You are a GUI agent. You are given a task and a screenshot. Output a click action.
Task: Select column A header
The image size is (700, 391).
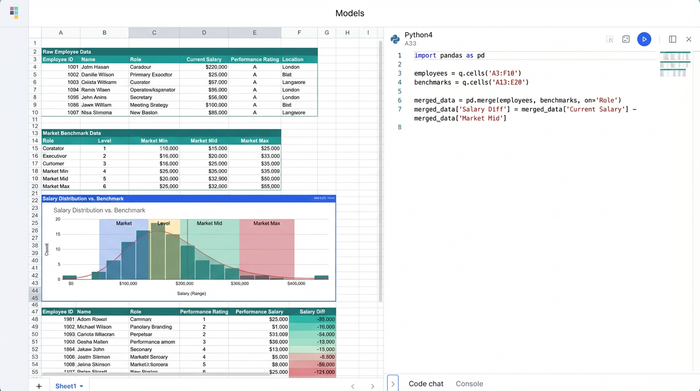[61, 33]
